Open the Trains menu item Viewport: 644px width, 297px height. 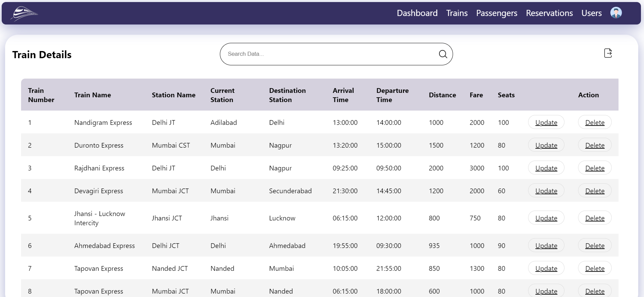[457, 13]
